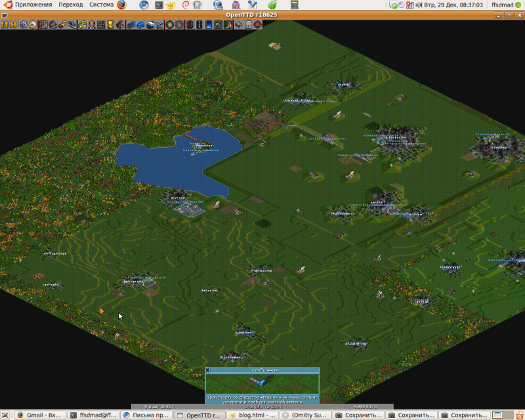
Task: Show company league trophy icon
Action: pos(110,25)
